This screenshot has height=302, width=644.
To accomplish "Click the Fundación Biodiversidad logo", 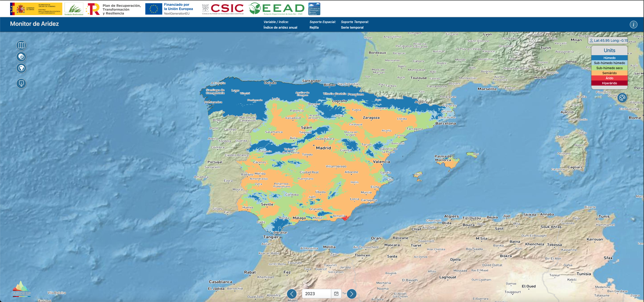I will click(x=74, y=9).
